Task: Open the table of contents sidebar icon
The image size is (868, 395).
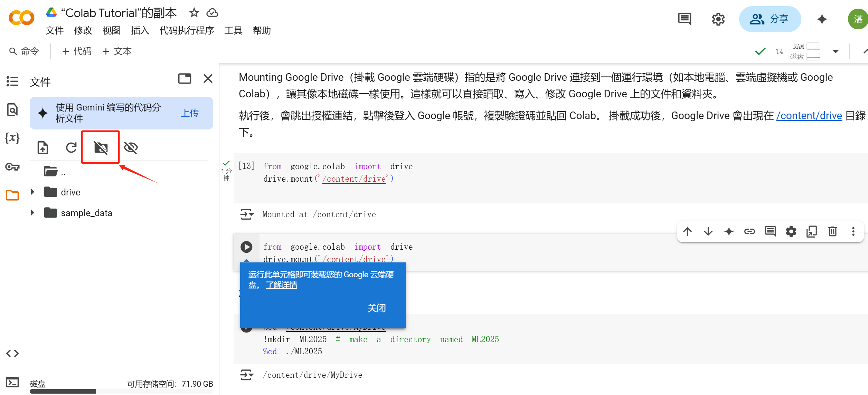Action: point(12,81)
